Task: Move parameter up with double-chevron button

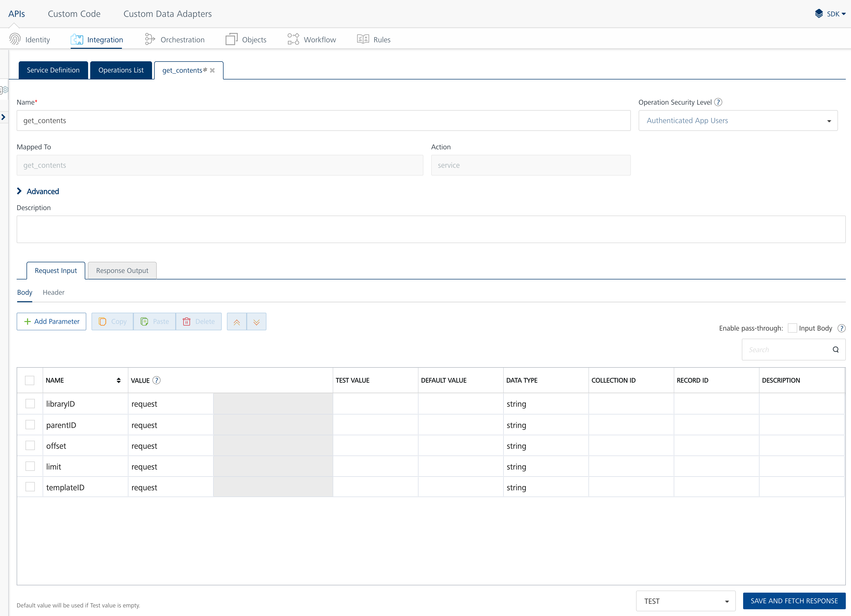Action: pyautogui.click(x=237, y=322)
